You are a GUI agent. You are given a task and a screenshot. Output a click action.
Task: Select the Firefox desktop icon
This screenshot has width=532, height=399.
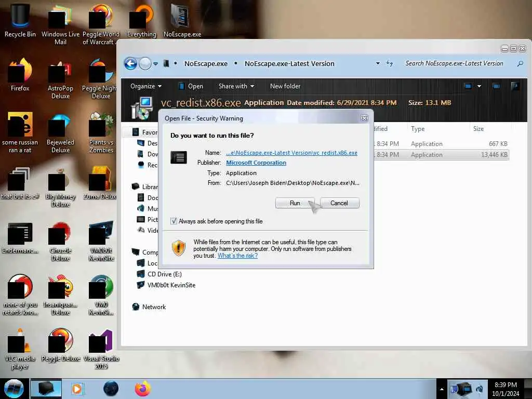(x=20, y=75)
